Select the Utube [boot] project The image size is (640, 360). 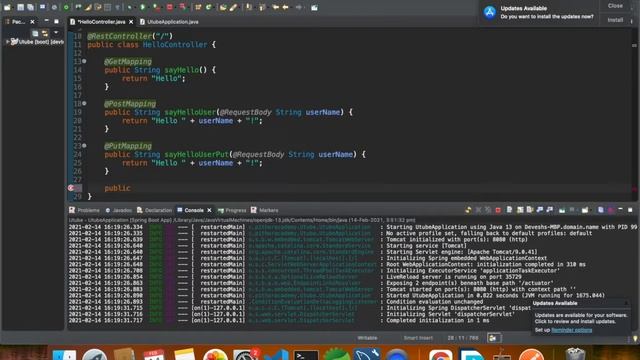37,42
